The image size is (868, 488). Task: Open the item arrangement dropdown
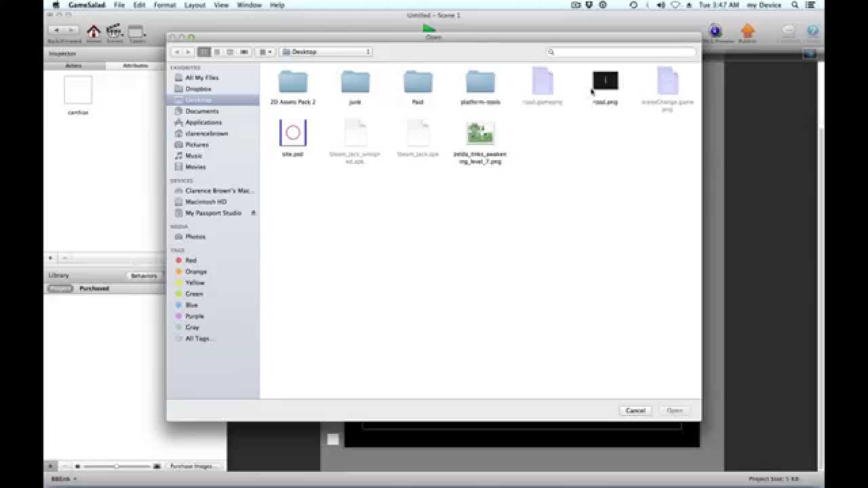[265, 52]
